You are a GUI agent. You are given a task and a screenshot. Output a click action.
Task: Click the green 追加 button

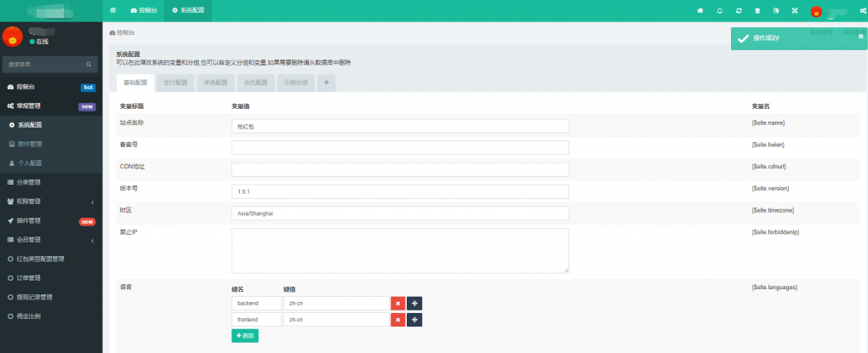pos(244,336)
